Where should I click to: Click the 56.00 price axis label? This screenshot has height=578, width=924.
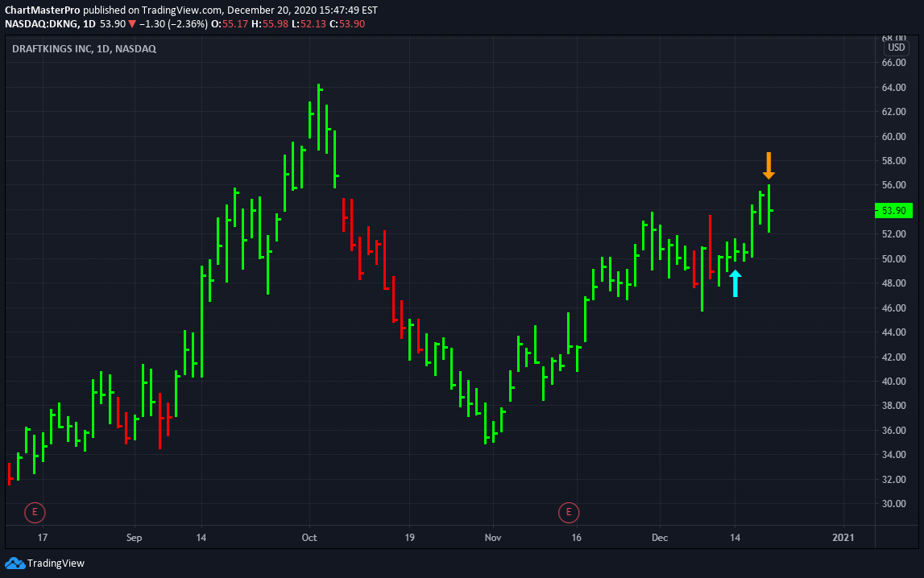(x=894, y=185)
